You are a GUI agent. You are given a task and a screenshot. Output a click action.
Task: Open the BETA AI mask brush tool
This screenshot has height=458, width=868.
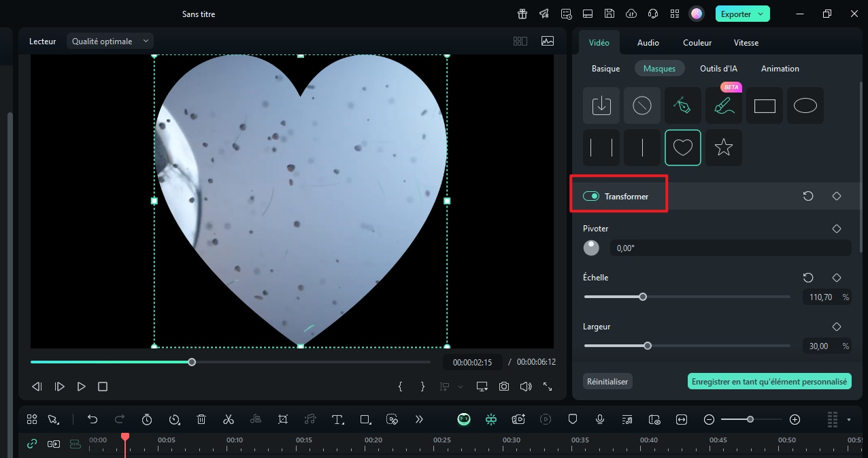click(724, 105)
